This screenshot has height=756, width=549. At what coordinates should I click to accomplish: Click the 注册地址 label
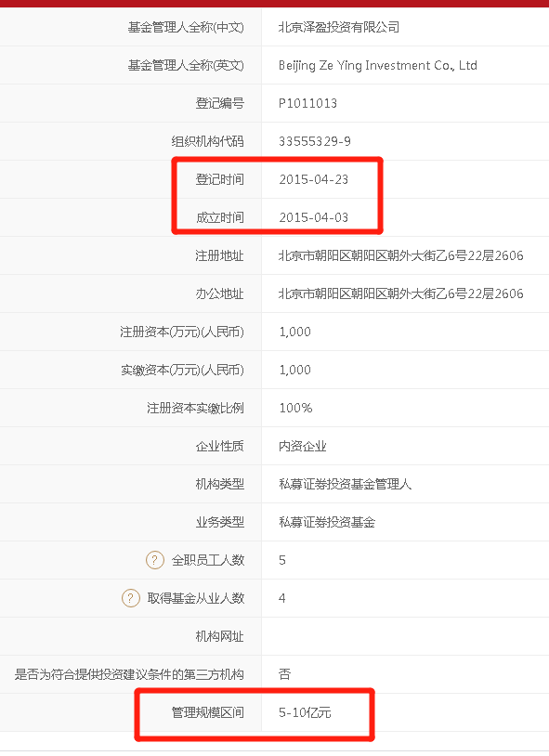point(220,255)
